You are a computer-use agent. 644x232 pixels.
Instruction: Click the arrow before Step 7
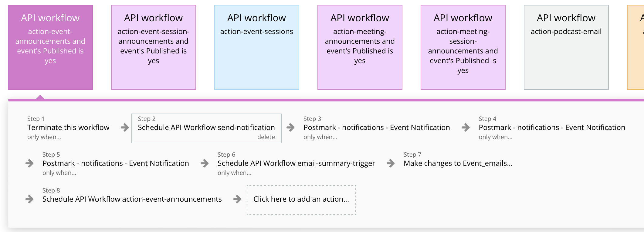tap(391, 163)
